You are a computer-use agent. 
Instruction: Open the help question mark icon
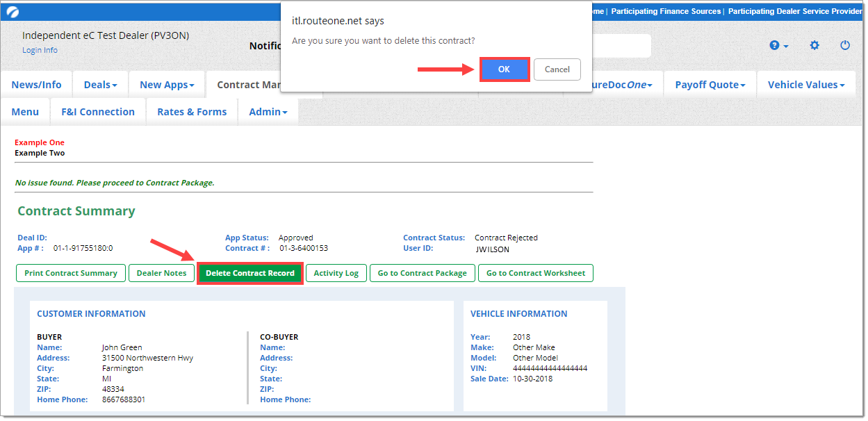pos(778,46)
